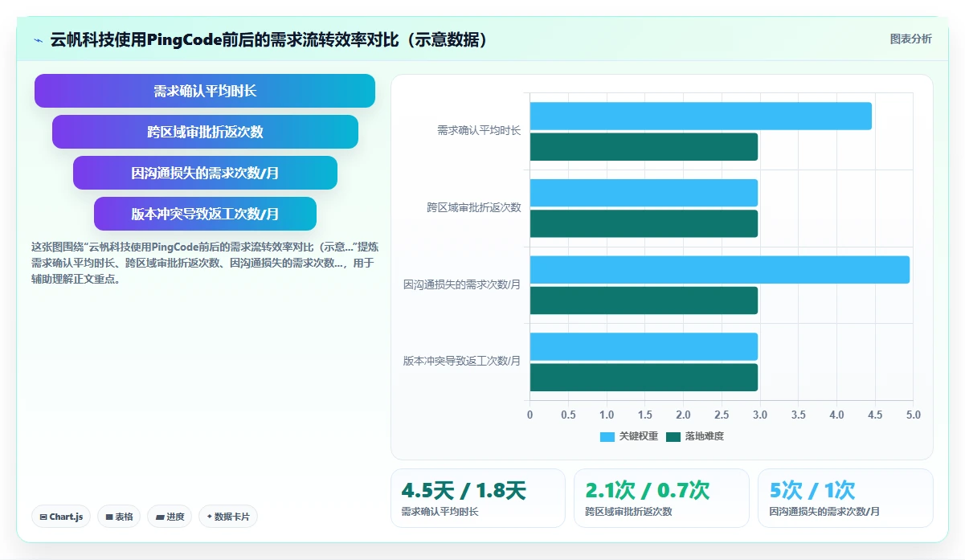Image resolution: width=965 pixels, height=560 pixels.
Task: Select the 版本冲突导致返工次数/月 funnel bar
Action: [x=205, y=214]
